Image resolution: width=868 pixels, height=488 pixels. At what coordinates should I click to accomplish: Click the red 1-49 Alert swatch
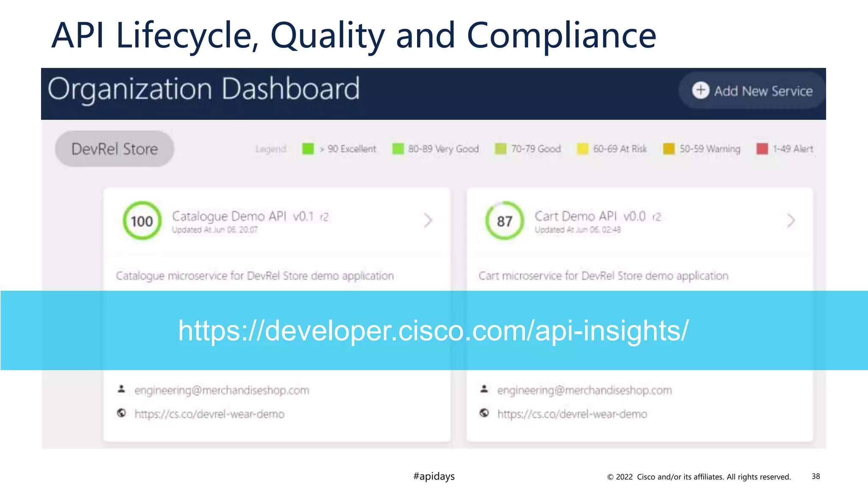[x=762, y=149]
